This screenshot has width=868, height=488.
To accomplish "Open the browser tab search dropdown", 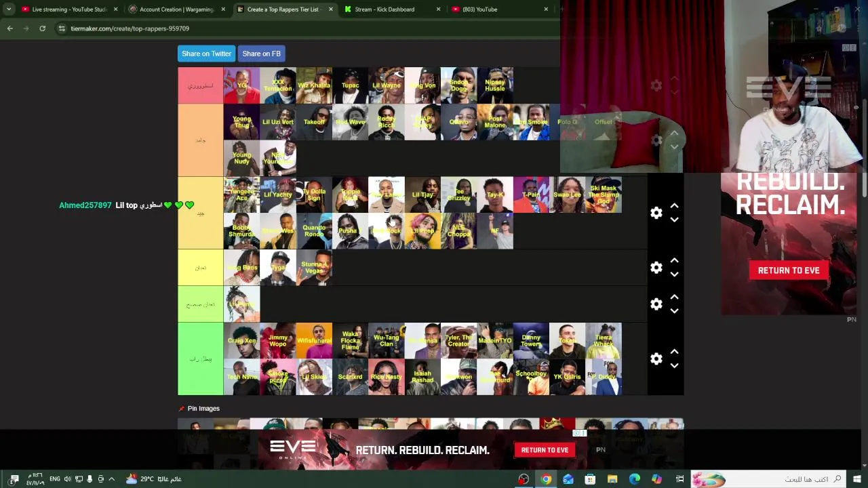I will click(9, 9).
